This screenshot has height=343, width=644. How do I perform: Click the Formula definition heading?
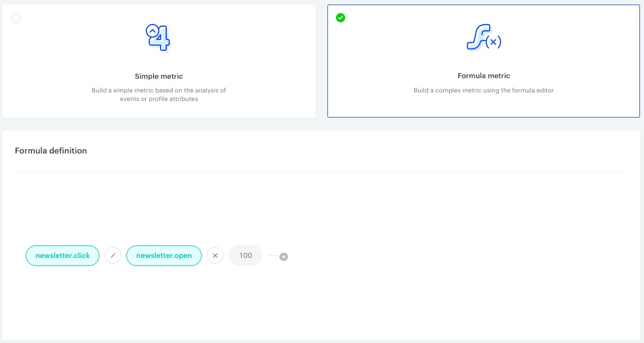(51, 151)
